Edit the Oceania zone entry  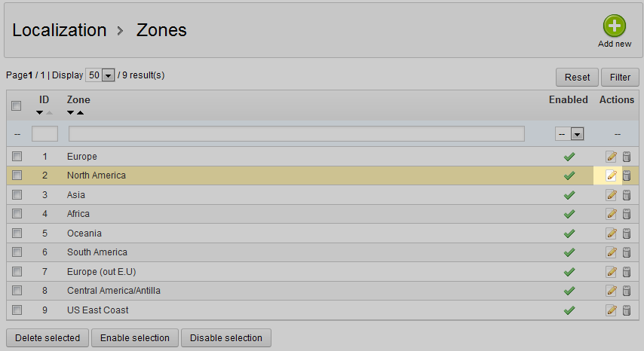(x=612, y=233)
